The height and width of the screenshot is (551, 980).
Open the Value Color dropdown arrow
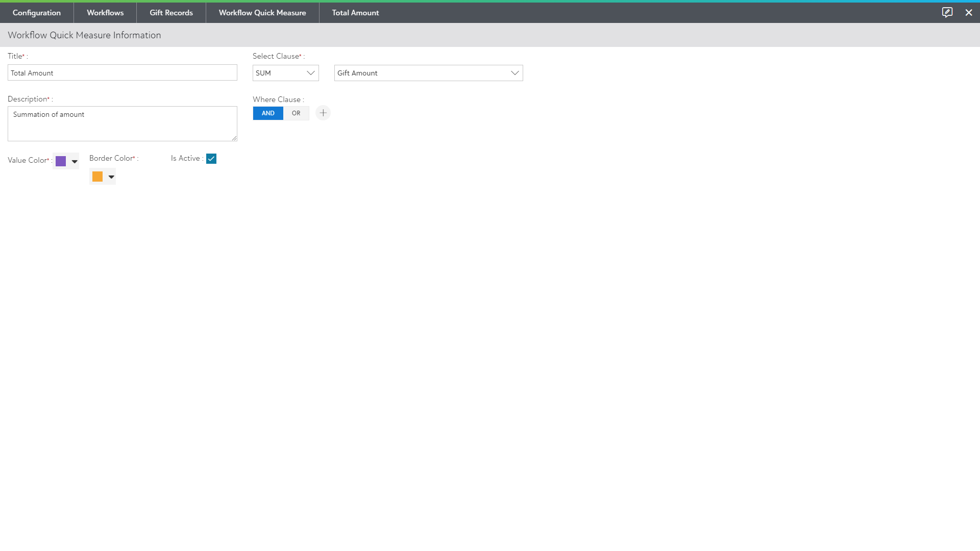75,161
